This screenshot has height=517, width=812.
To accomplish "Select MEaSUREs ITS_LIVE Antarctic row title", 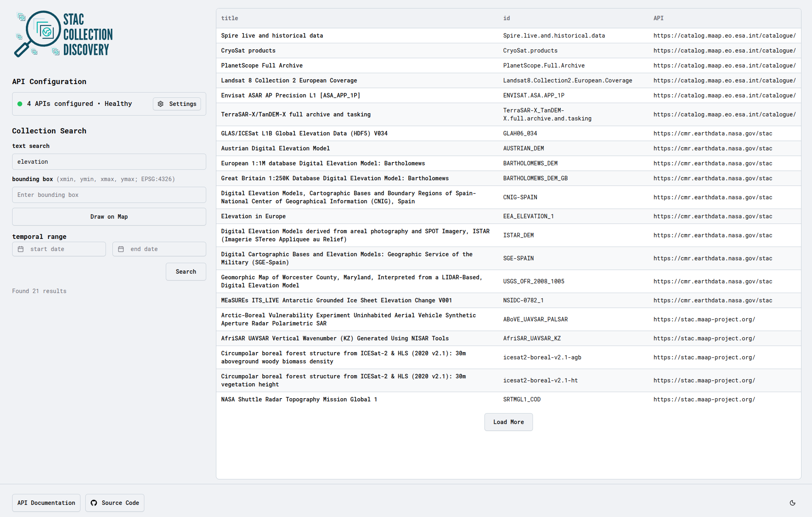I will 336,300.
